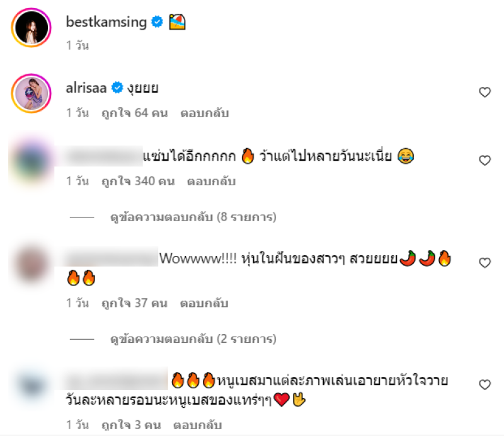Open bestkamsing profile picture story
The image size is (504, 438).
coord(31,28)
